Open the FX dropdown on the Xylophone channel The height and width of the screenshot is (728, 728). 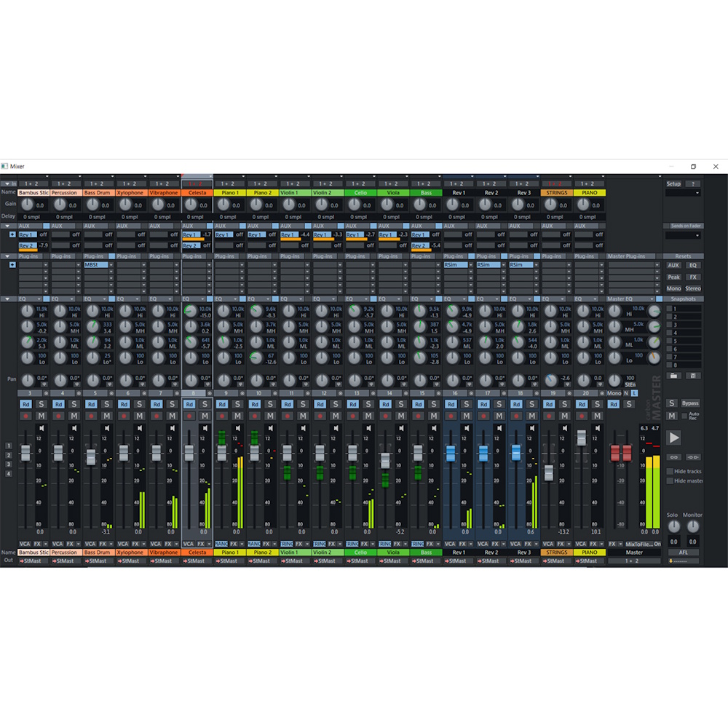[135, 543]
